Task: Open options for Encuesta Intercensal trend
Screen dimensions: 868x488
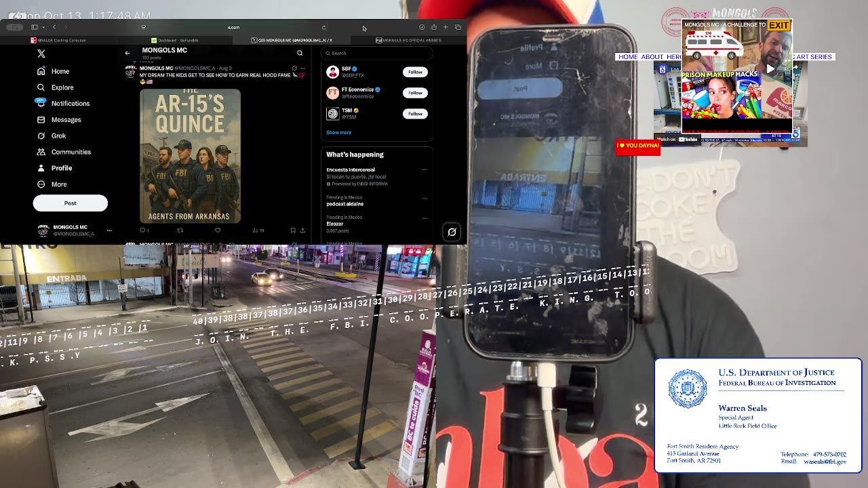Action: [425, 169]
